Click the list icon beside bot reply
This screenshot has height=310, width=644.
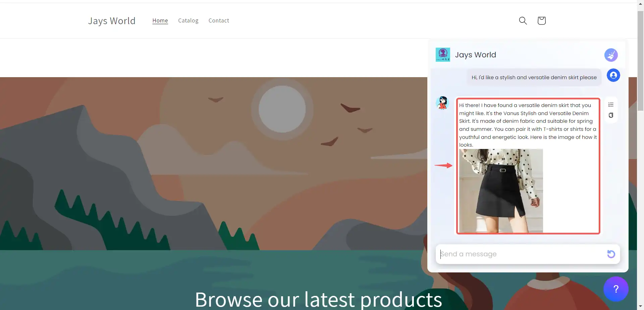[611, 105]
